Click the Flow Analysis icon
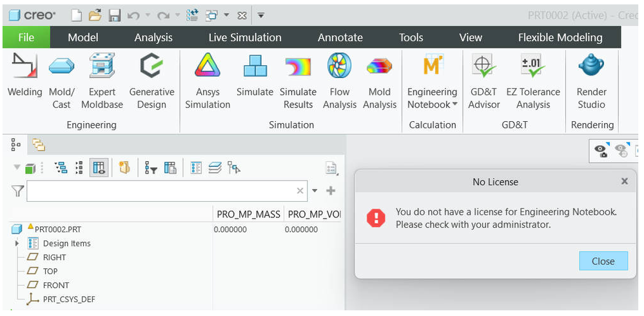This screenshot has height=316, width=644. (x=339, y=81)
